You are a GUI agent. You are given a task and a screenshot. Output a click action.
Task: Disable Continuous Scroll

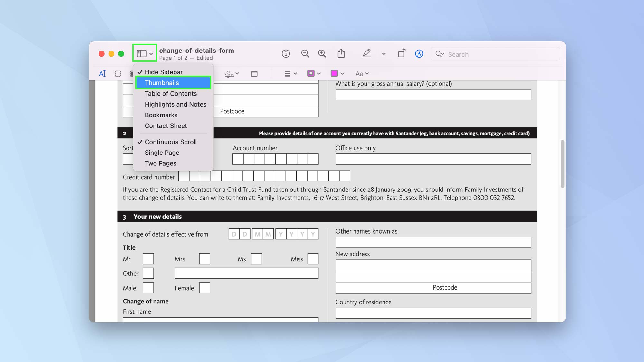click(171, 142)
